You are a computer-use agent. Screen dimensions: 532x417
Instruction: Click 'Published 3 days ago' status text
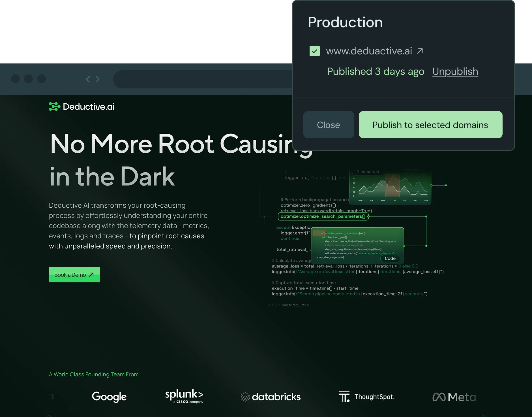tap(376, 71)
